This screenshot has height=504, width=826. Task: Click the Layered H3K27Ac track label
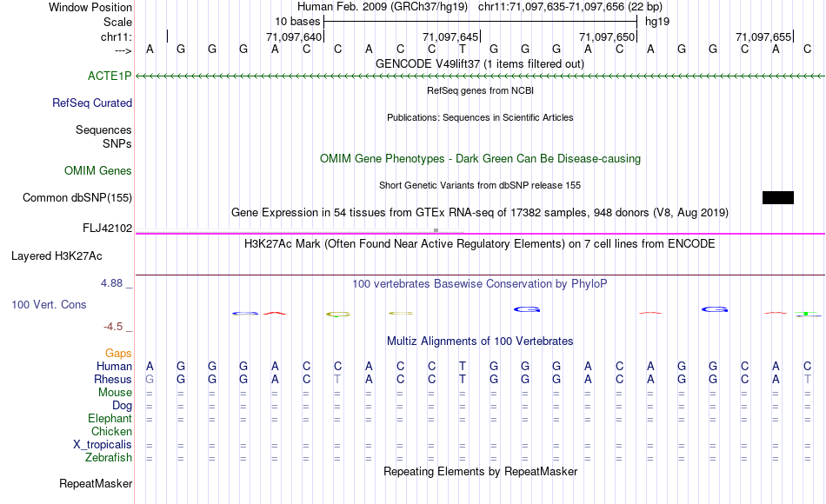(57, 256)
